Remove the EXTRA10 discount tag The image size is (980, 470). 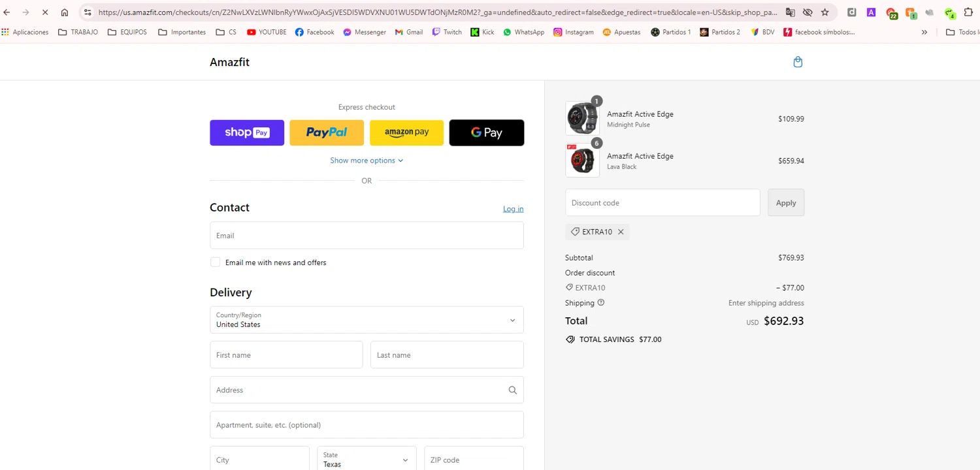click(621, 232)
